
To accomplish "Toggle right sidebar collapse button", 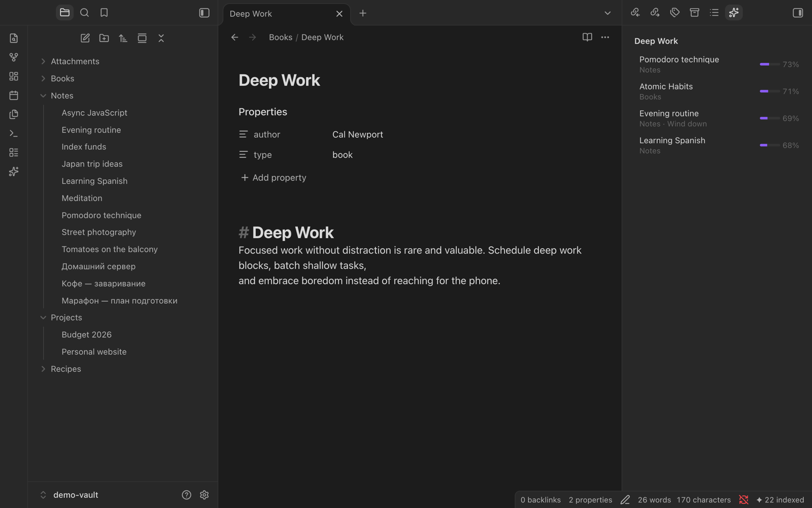I will [x=798, y=13].
